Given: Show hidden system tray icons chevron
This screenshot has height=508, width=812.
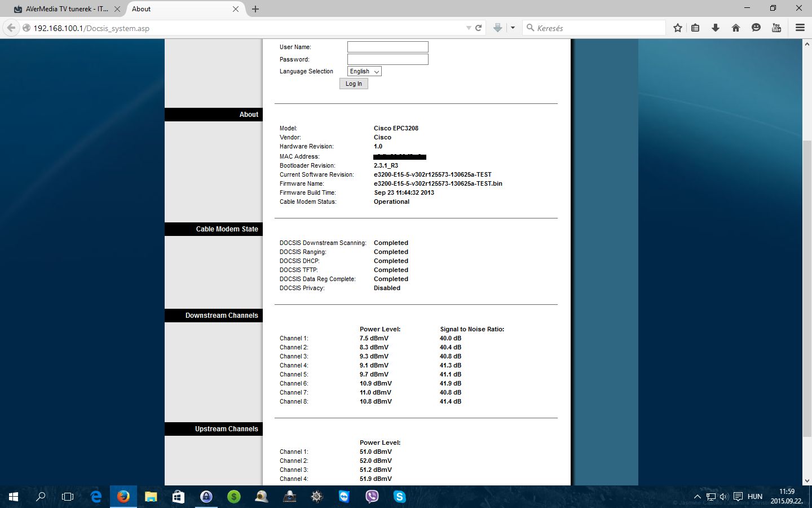Looking at the screenshot, I should (697, 497).
